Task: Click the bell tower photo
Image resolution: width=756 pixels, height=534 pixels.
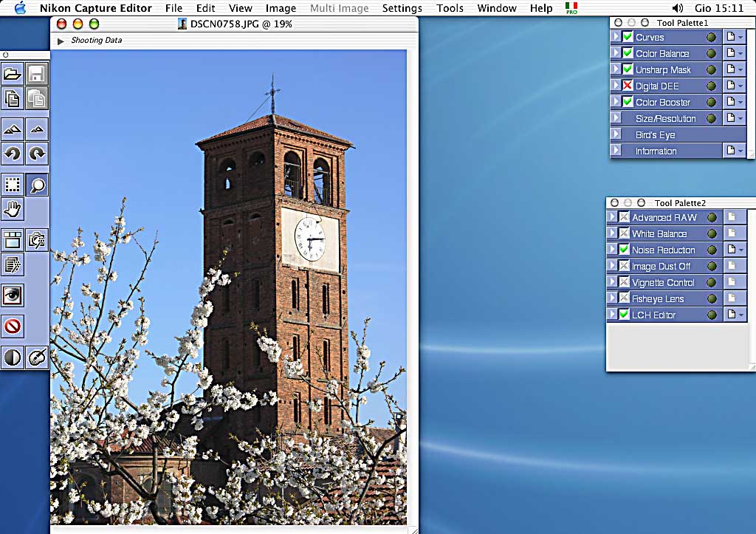Action: pos(229,287)
